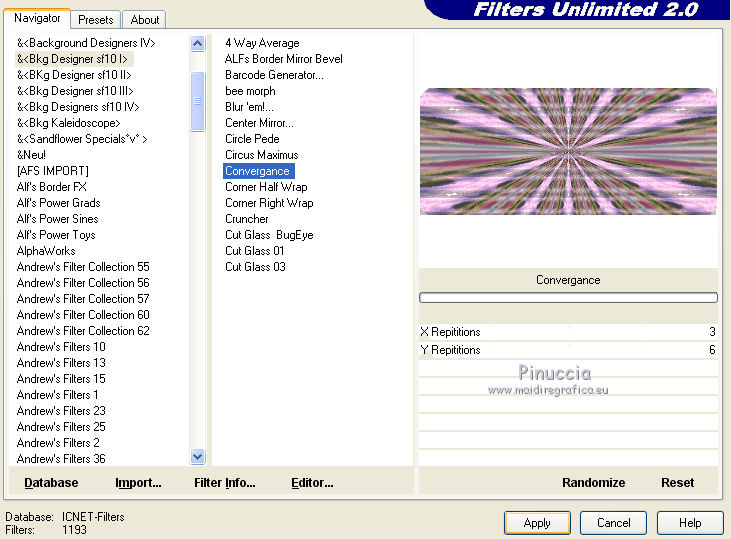This screenshot has height=539, width=731.
Task: Click the Y Repititions slider row
Action: point(568,350)
